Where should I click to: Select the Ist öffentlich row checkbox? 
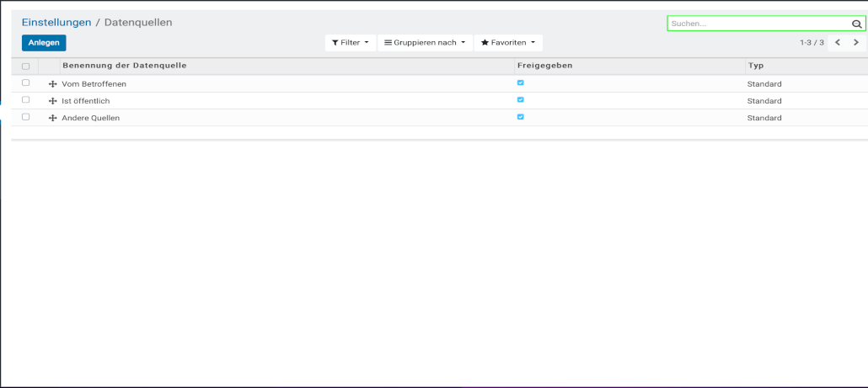tap(25, 100)
